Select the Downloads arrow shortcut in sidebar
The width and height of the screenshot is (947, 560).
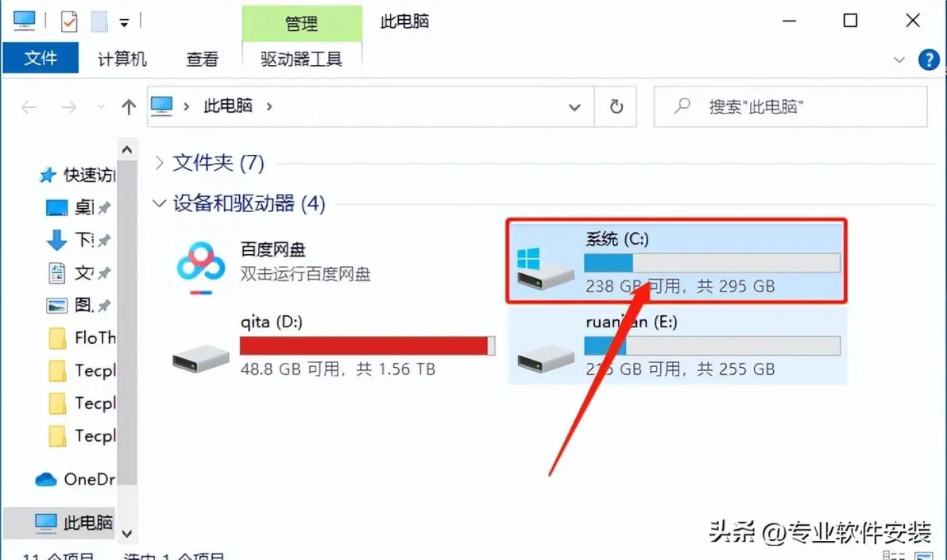[x=56, y=240]
